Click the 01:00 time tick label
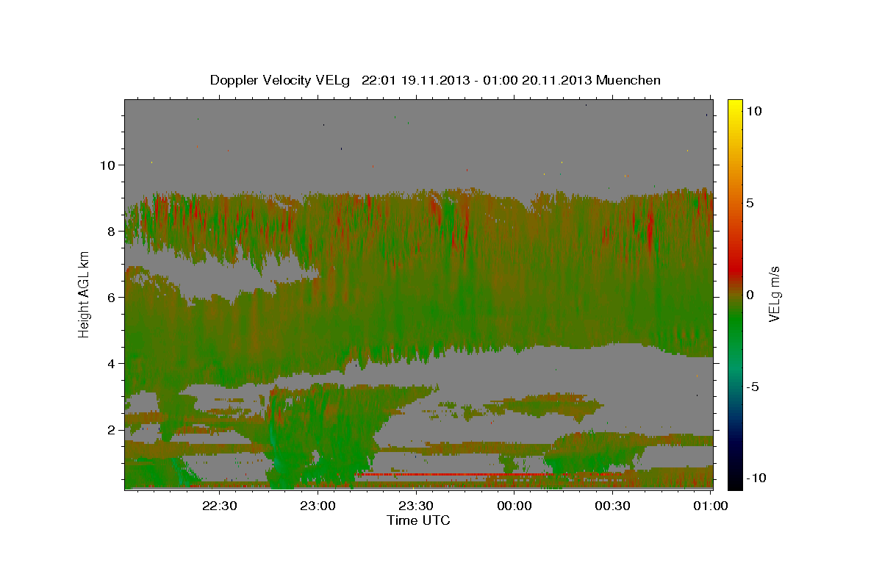The image size is (882, 588). click(x=711, y=505)
